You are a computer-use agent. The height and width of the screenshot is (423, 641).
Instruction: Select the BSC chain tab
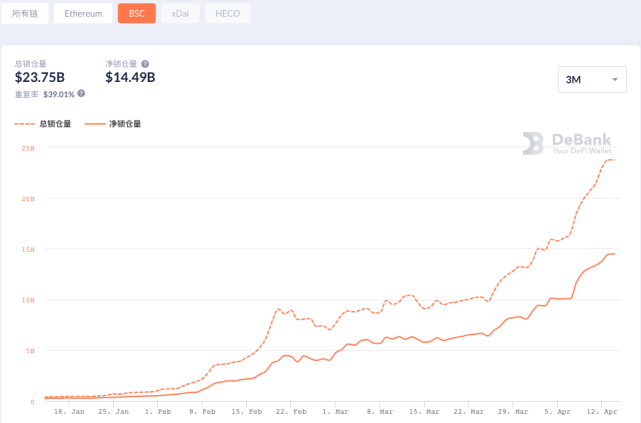[136, 14]
